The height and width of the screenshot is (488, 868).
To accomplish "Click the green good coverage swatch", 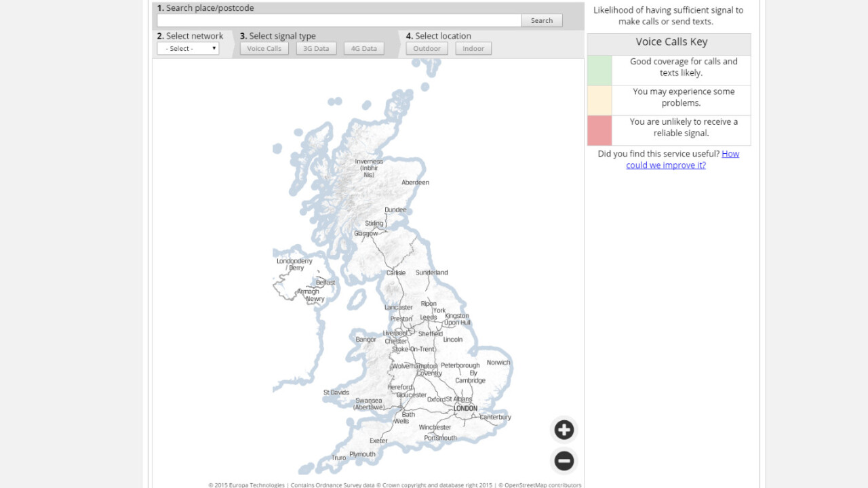I will 599,70.
